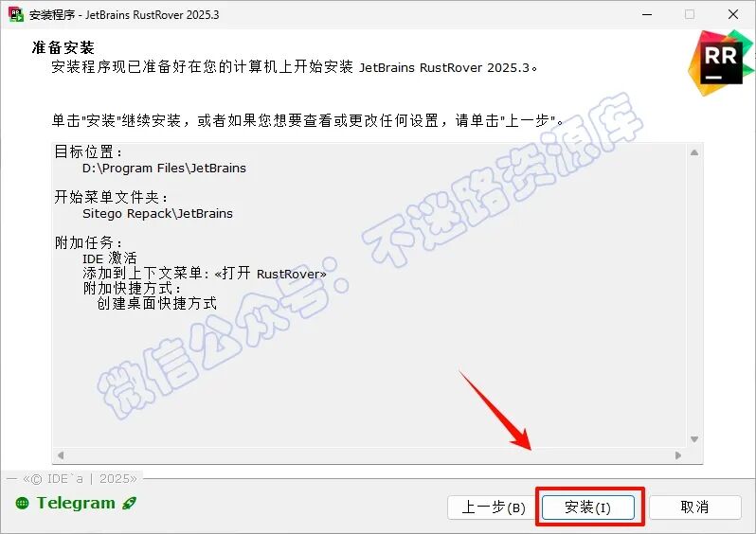Screen dimensions: 756x534
Task: Minimize the installer window
Action: coord(647,14)
